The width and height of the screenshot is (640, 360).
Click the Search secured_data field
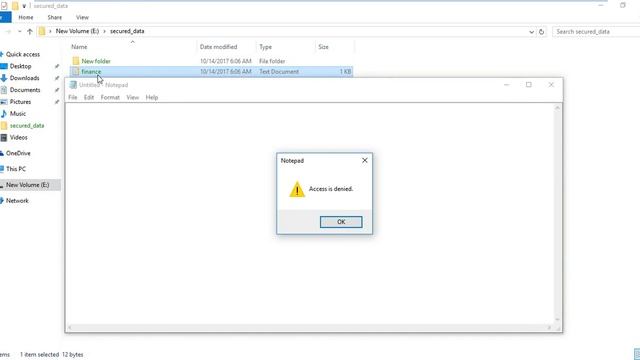coord(596,31)
